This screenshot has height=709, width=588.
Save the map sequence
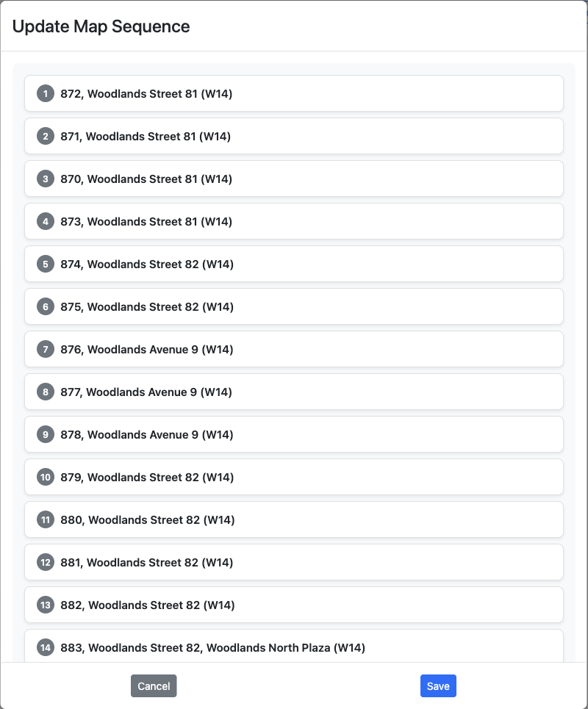coord(438,686)
